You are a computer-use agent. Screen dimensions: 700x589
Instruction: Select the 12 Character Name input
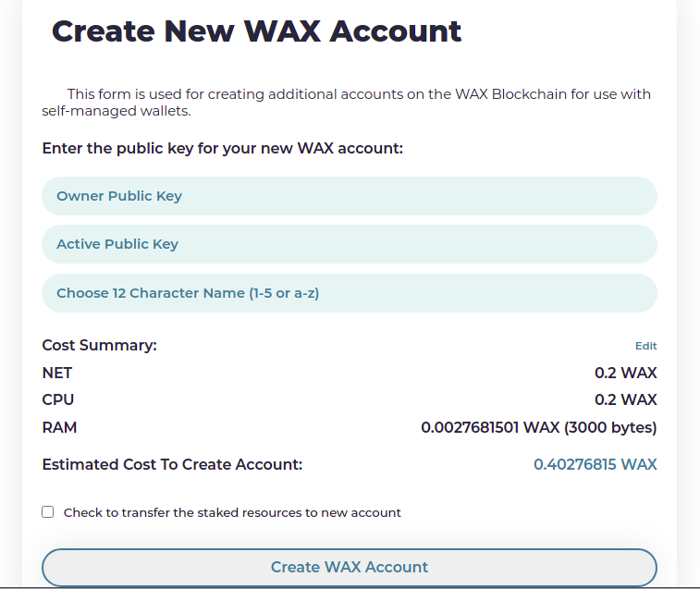350,293
